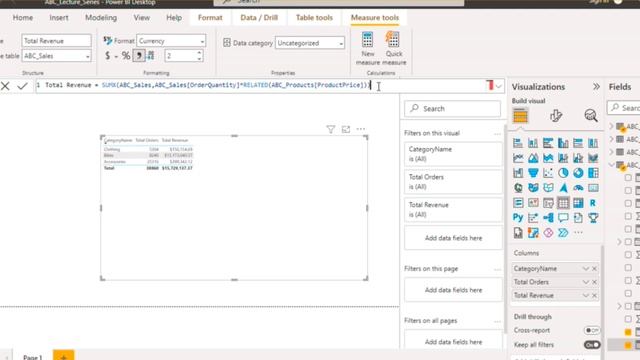
Task: Select the Map globe visual
Action: [x=518, y=188]
